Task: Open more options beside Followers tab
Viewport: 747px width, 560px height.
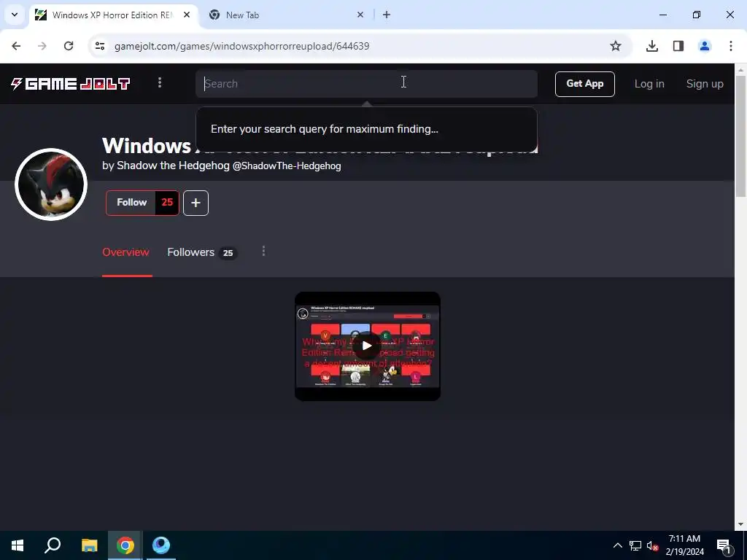Action: pyautogui.click(x=263, y=251)
